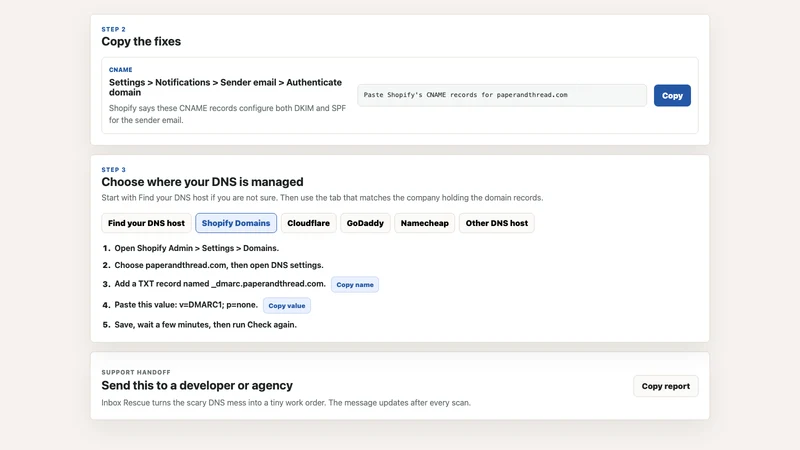Click the 'Inbox Rescue turns the scary DNS mess' text
Viewport: 800px width, 450px height.
[x=286, y=403]
